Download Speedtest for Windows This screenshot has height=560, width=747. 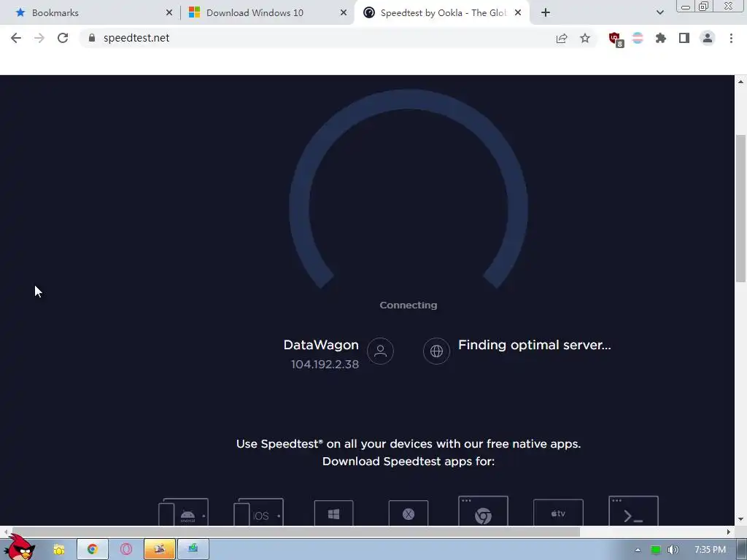click(334, 513)
